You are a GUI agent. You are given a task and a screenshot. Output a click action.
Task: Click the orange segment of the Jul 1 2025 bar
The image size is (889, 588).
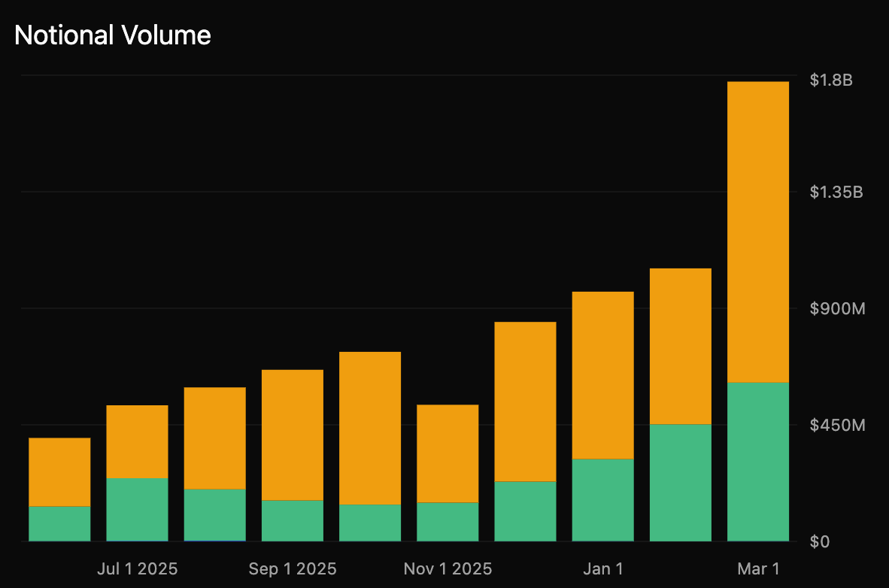tap(137, 441)
